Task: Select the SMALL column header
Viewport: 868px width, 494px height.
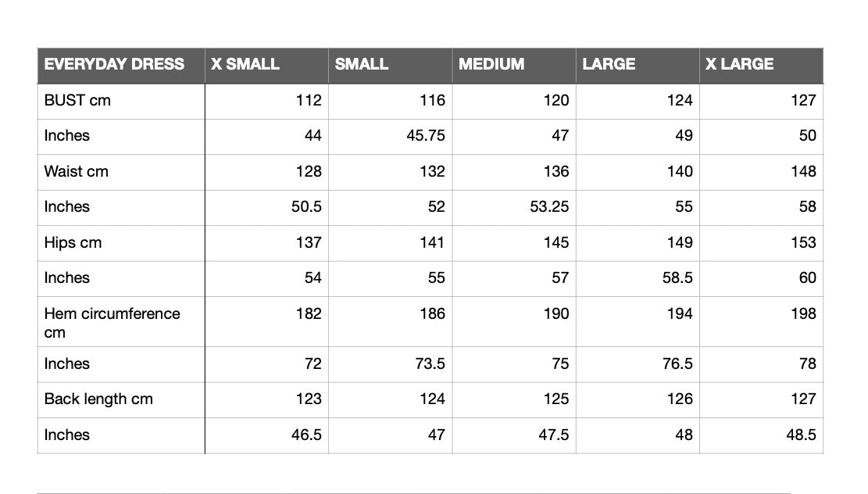Action: pyautogui.click(x=391, y=66)
